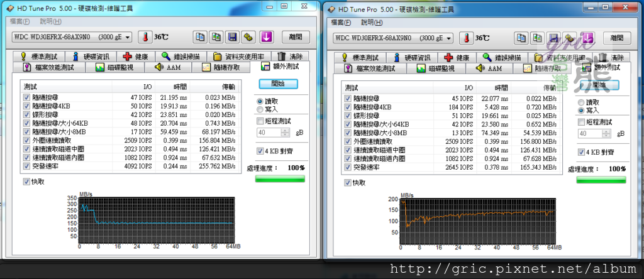Click the purple down-arrow icon in left window
Image resolution: width=644 pixels, height=279 pixels.
point(266,37)
